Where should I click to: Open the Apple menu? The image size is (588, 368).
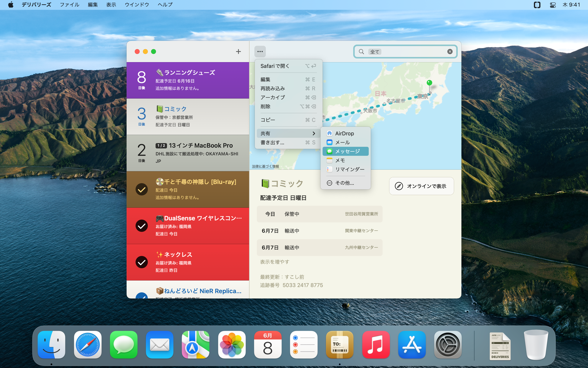[x=11, y=5]
